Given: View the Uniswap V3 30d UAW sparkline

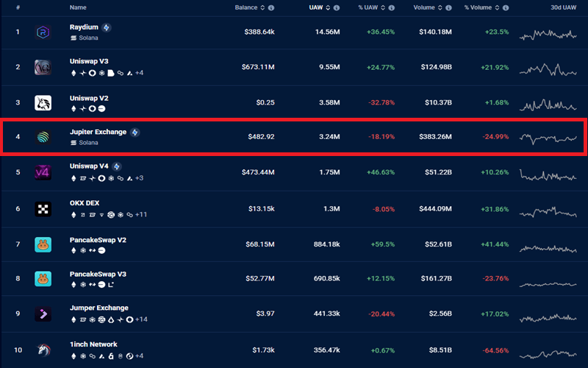Looking at the screenshot, I should pos(548,70).
